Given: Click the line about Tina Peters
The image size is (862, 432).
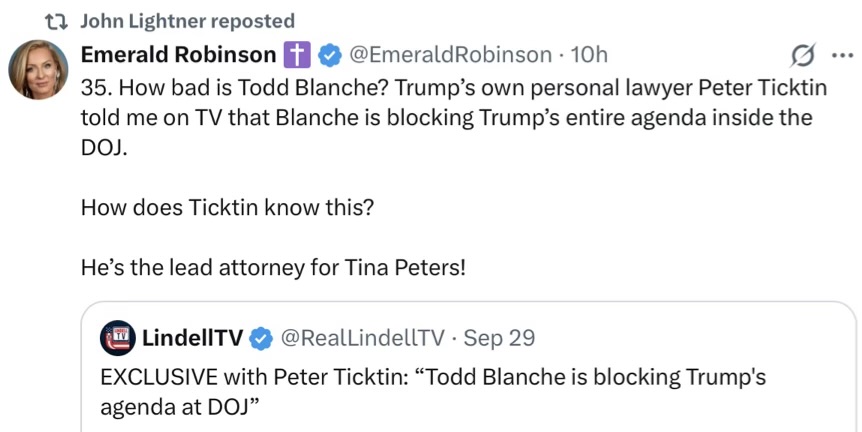Looking at the screenshot, I should 272,268.
